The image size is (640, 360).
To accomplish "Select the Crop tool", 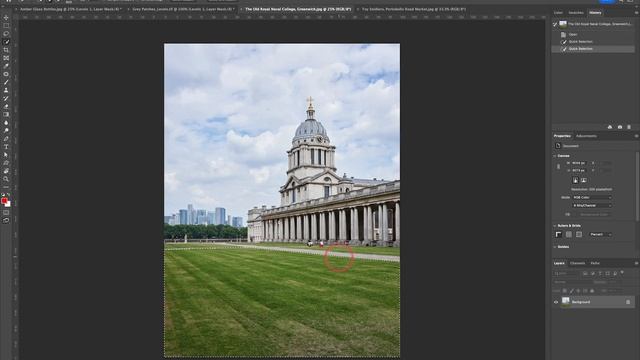I will (x=6, y=50).
